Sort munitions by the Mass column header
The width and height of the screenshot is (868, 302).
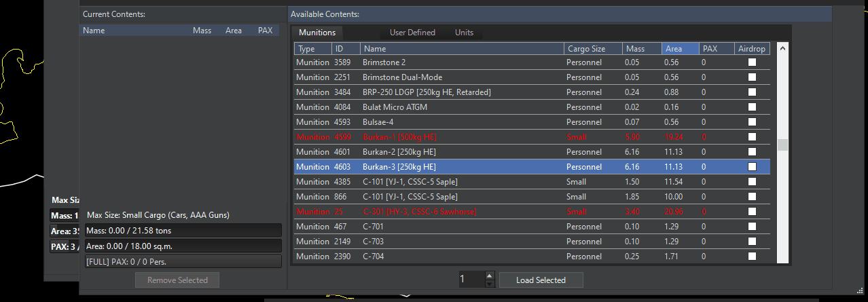(641, 49)
